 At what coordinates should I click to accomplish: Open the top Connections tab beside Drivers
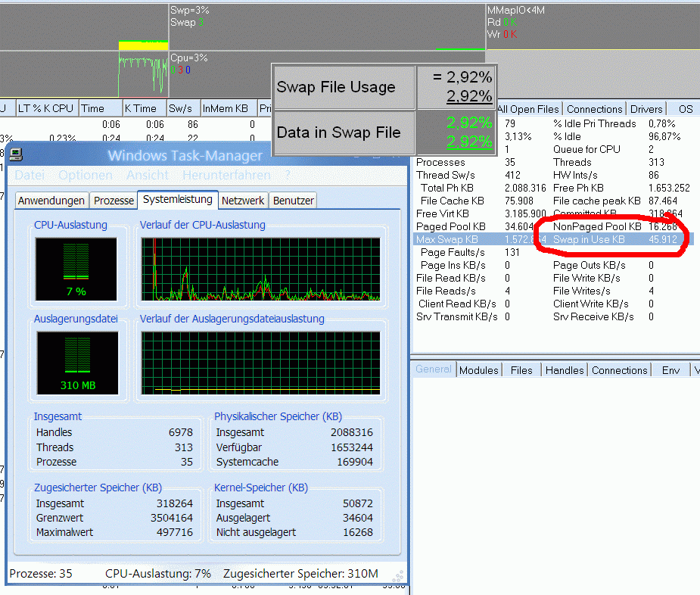tap(594, 109)
